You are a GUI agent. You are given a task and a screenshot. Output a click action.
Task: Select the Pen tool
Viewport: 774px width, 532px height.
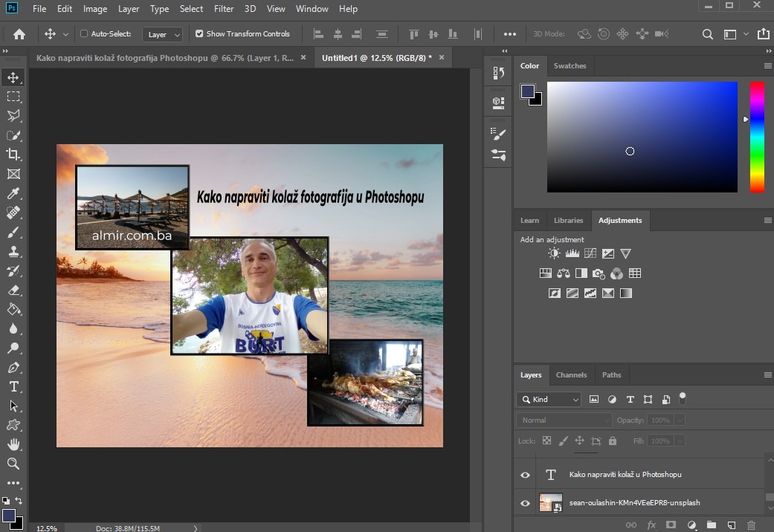tap(13, 367)
